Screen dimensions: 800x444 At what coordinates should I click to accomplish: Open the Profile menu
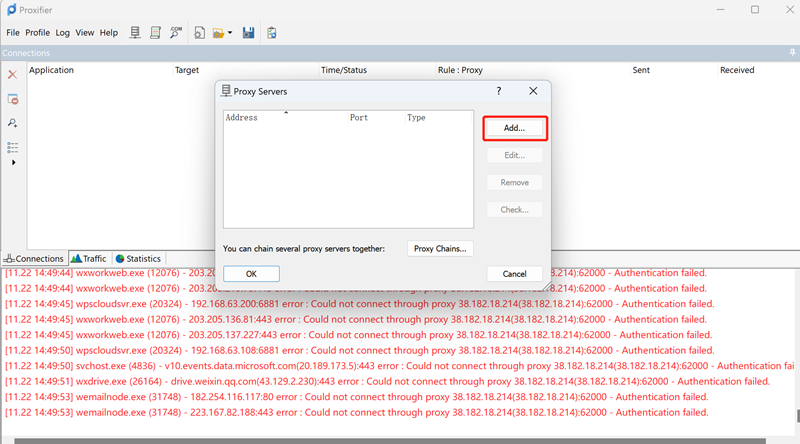38,33
